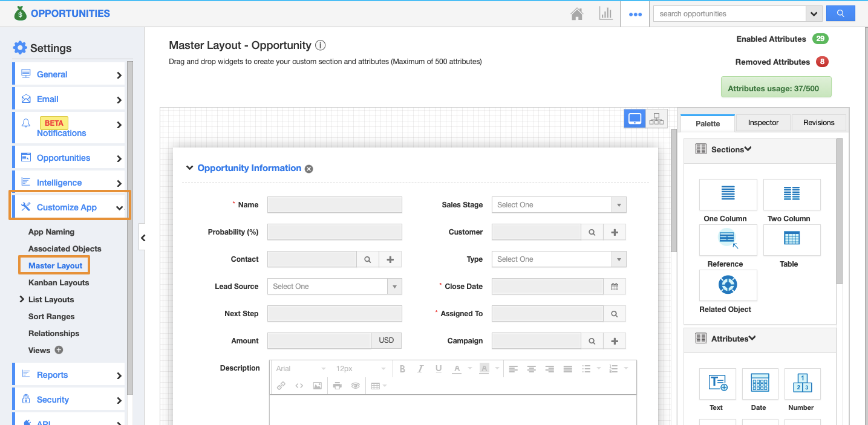Open the Lead Source dropdown
Image resolution: width=868 pixels, height=425 pixels.
(x=334, y=287)
